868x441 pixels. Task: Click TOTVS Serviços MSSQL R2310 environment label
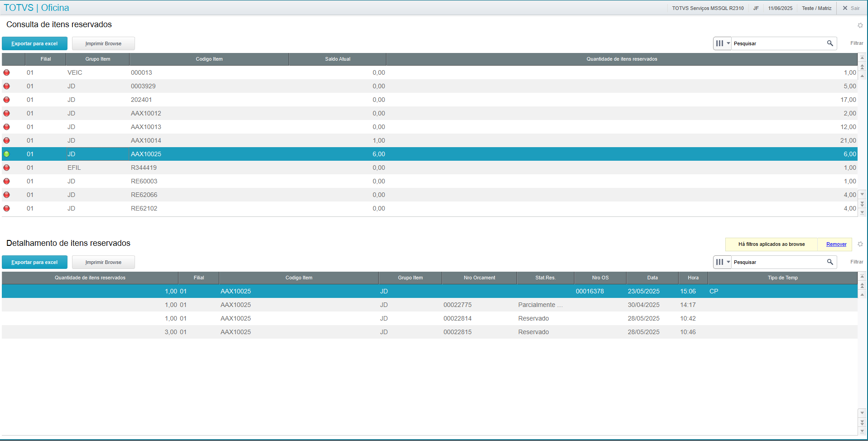tap(708, 8)
